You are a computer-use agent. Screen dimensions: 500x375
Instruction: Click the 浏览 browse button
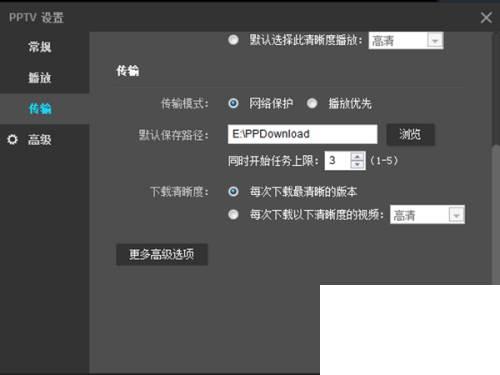coord(410,135)
